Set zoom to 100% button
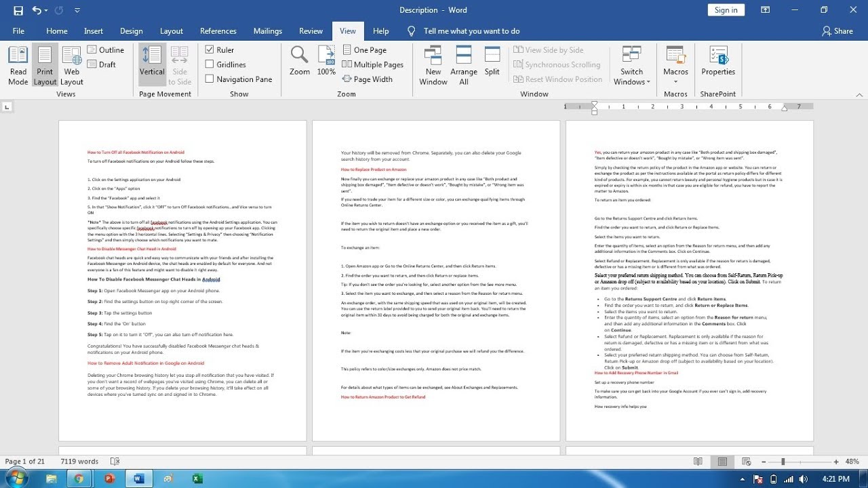868x488 pixels. (x=326, y=60)
